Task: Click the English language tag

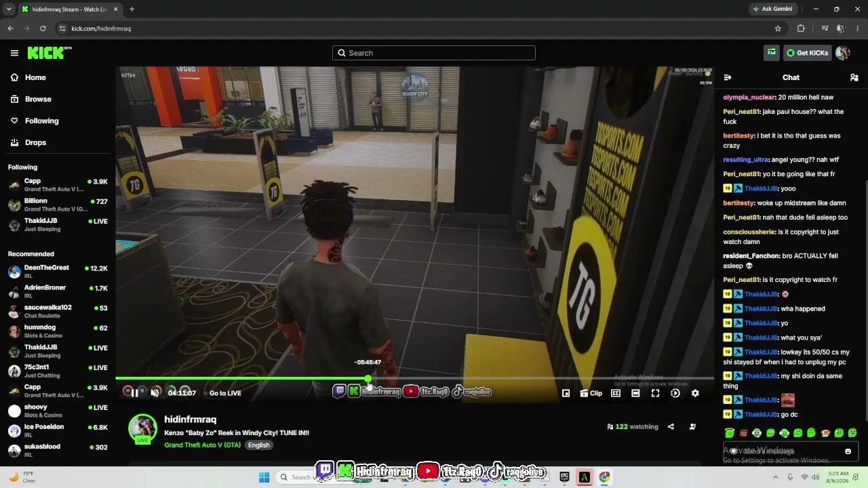Action: click(x=258, y=445)
